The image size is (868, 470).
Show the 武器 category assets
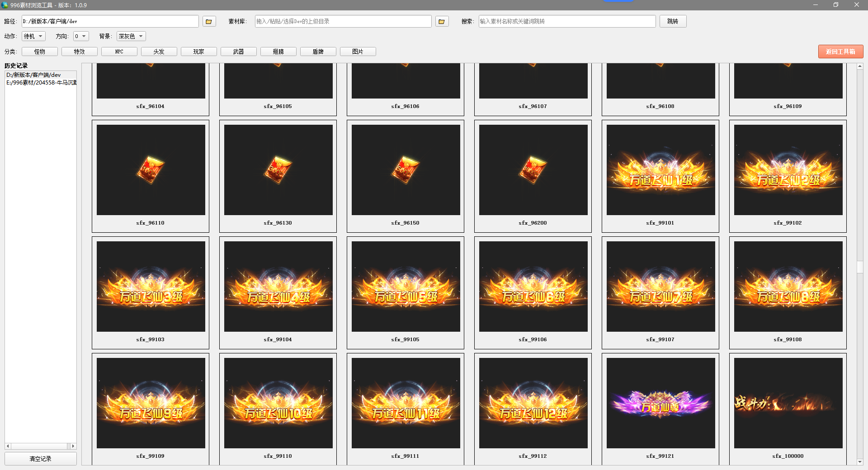(x=239, y=52)
